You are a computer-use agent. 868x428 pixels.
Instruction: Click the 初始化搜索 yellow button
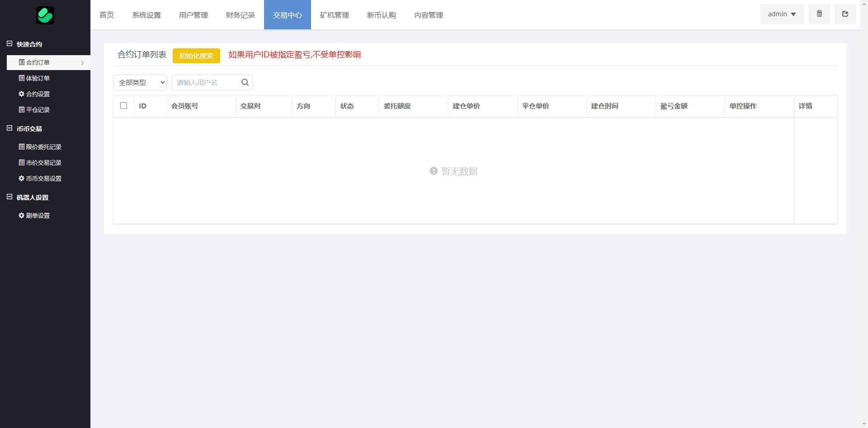click(196, 56)
